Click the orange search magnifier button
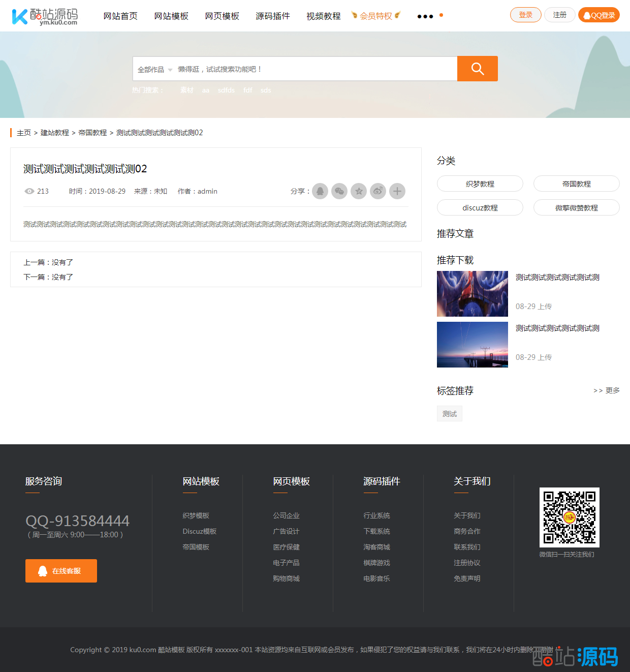This screenshot has height=672, width=630. pyautogui.click(x=477, y=69)
